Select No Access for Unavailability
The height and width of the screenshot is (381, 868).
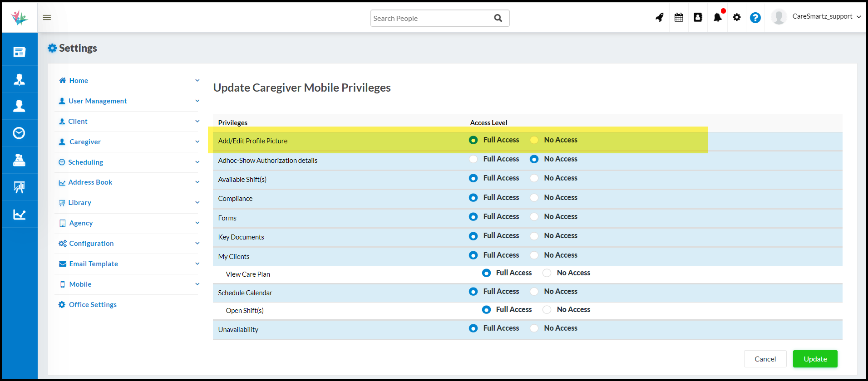[x=534, y=328]
